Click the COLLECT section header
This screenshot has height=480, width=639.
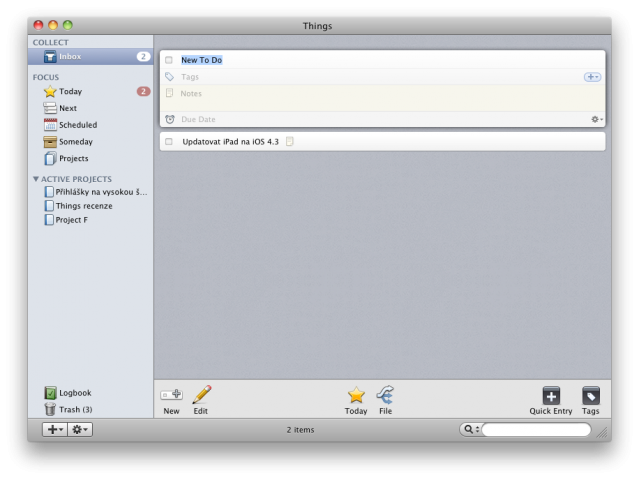[x=51, y=42]
